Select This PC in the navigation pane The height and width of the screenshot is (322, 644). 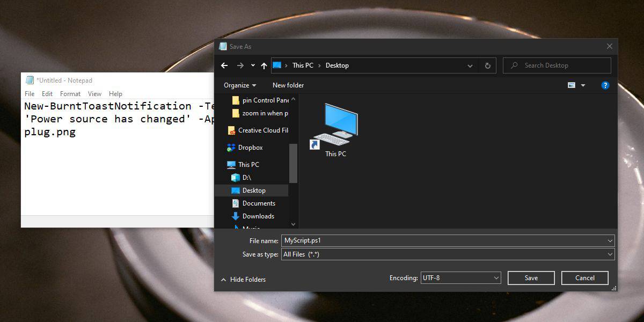coord(243,165)
